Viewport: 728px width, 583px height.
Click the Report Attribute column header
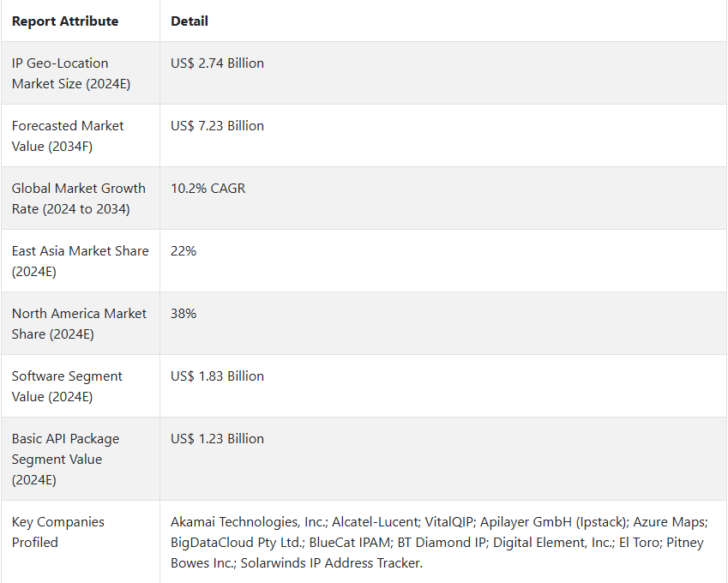tap(65, 21)
